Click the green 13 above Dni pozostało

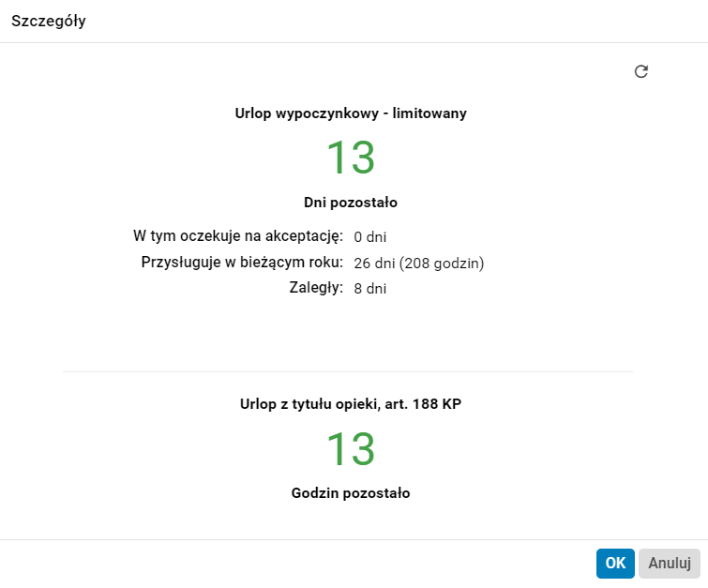351,158
